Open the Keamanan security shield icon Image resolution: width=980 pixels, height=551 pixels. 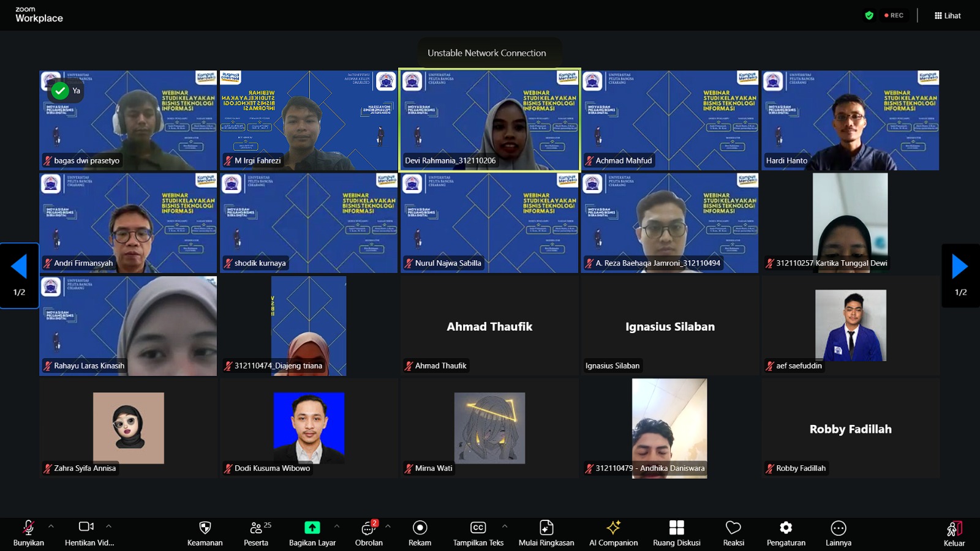coord(205,528)
